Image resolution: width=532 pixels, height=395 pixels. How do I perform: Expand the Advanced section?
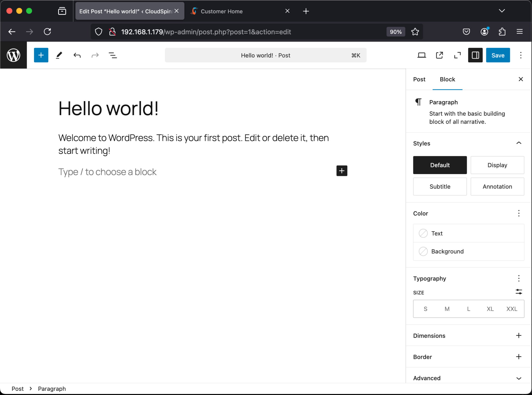518,378
